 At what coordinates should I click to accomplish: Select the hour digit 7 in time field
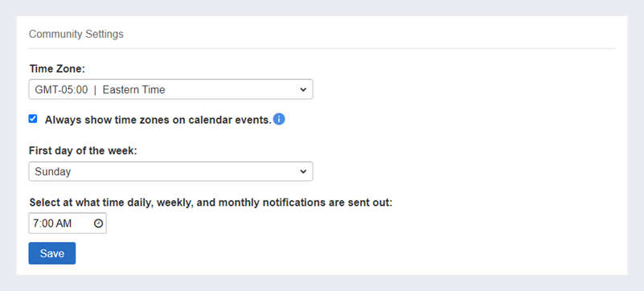[x=36, y=223]
